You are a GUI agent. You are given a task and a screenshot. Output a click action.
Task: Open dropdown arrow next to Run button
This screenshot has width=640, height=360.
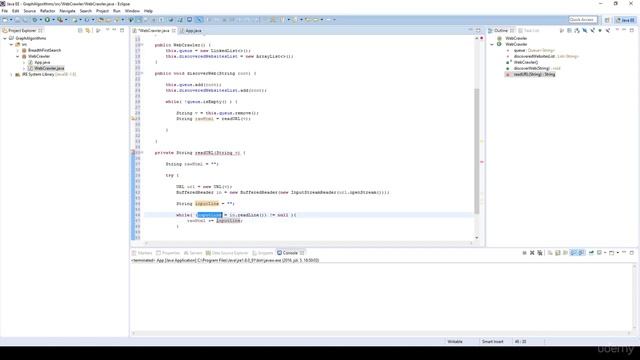pos(53,20)
